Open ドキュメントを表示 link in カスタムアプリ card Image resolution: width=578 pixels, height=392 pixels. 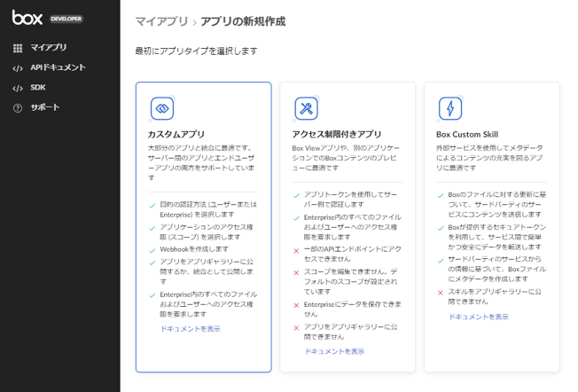click(191, 328)
